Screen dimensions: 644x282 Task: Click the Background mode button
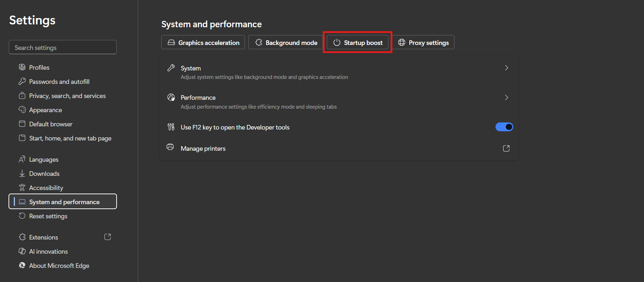coord(286,42)
